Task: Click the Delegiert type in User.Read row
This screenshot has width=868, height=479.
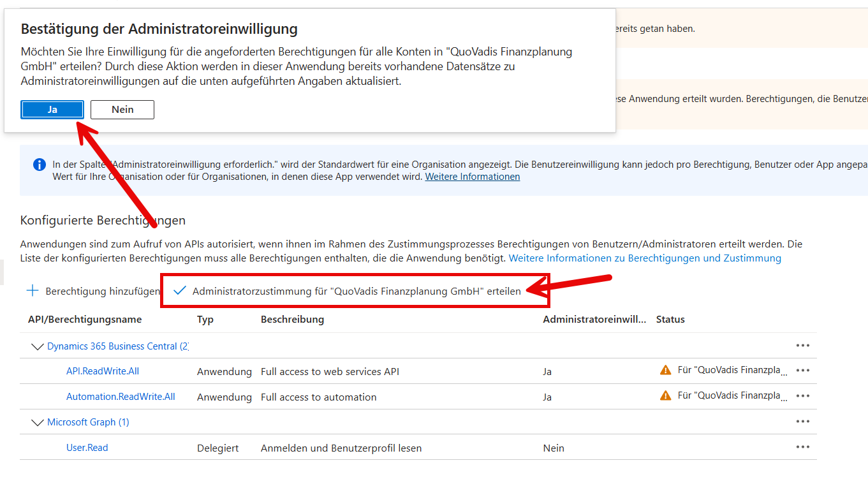Action: (218, 448)
